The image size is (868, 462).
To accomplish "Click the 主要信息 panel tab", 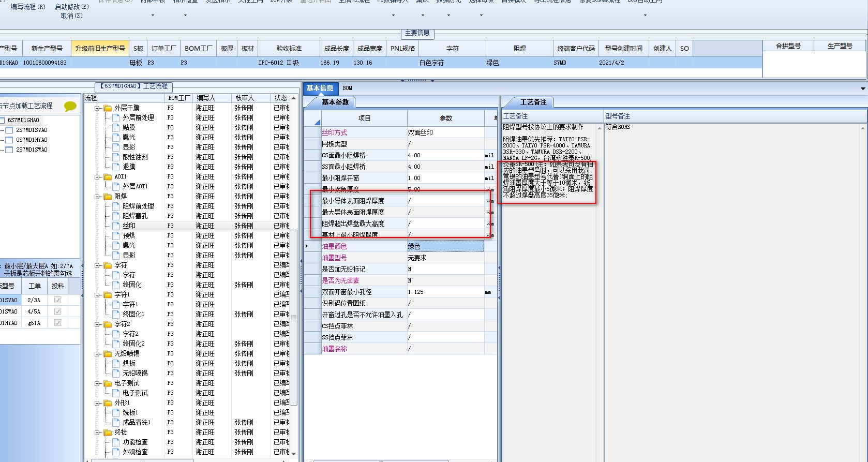I will pyautogui.click(x=417, y=33).
